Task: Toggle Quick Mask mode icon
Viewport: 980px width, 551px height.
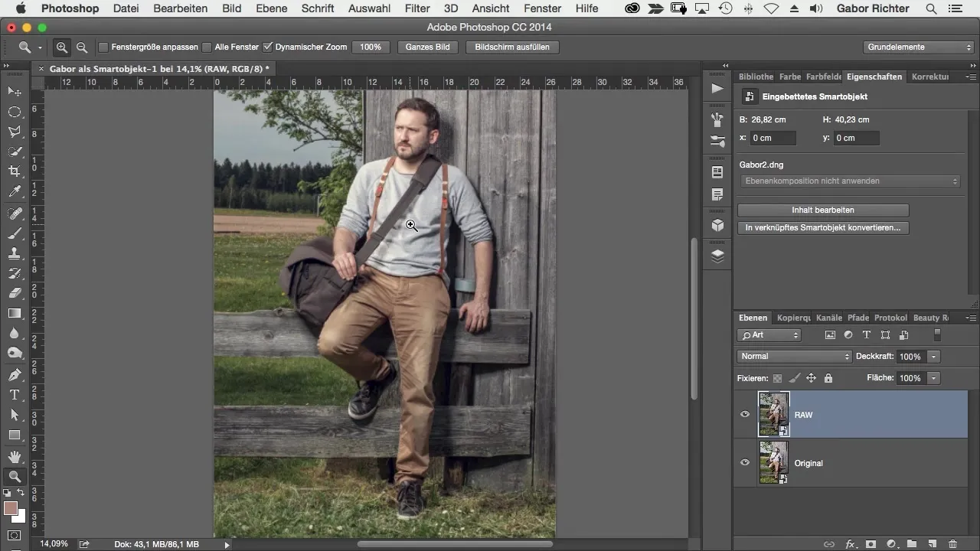Action: [x=15, y=535]
